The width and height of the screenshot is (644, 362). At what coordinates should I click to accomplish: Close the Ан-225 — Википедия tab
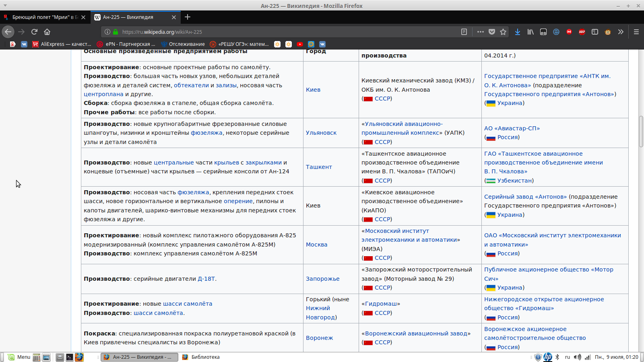pyautogui.click(x=174, y=17)
